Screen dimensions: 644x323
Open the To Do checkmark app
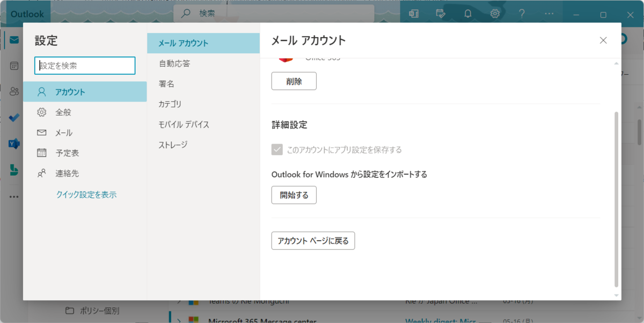(x=14, y=118)
